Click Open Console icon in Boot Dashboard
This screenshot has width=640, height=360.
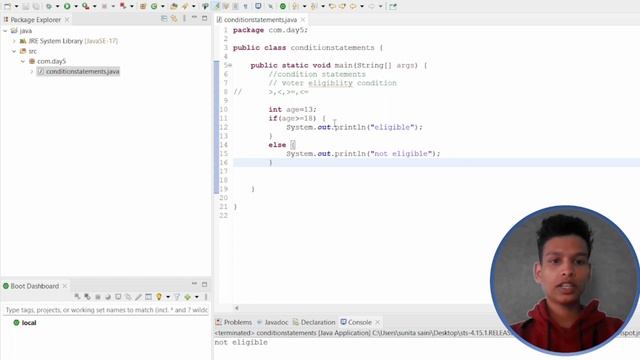pyautogui.click(x=118, y=297)
